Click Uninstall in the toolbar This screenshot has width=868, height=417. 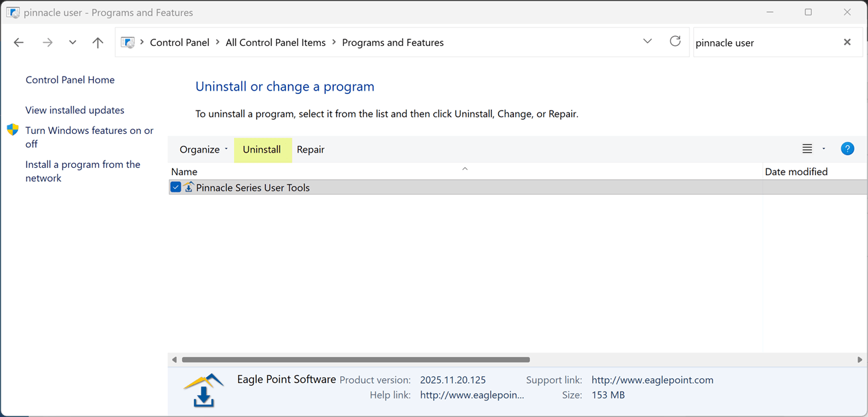[262, 149]
